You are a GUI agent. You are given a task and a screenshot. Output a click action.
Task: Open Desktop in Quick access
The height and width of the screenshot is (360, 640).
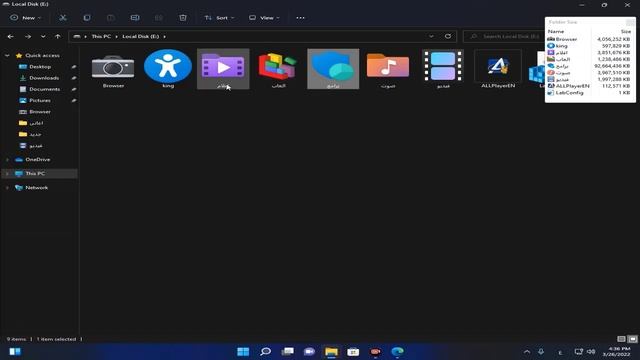(40, 67)
